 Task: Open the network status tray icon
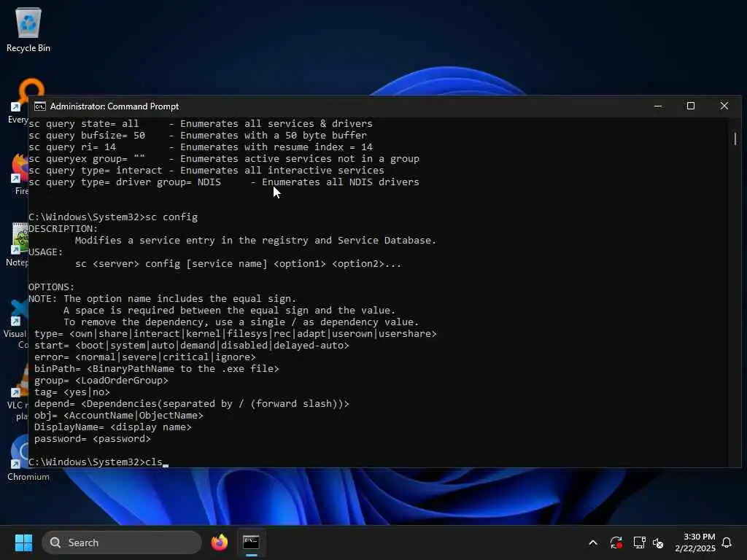639,542
